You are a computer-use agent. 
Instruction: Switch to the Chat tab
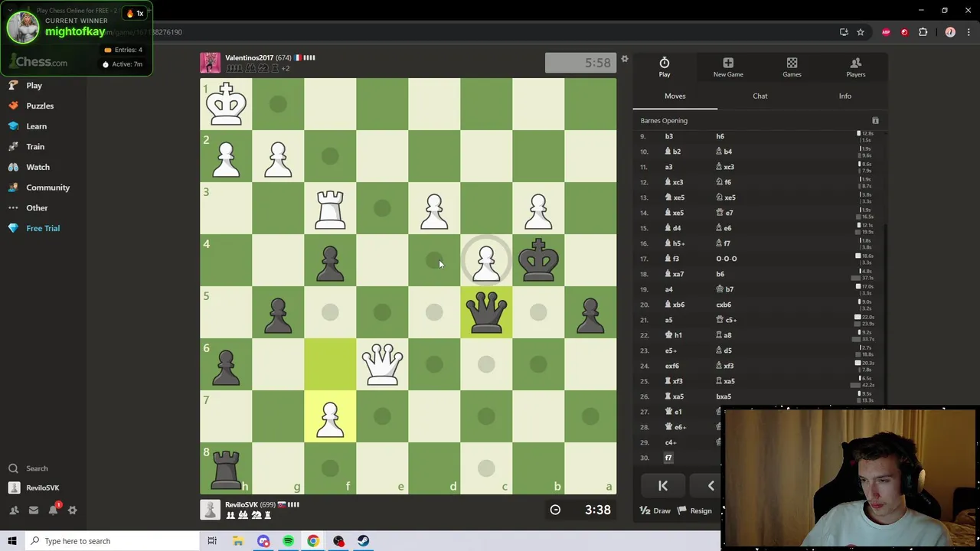click(759, 96)
